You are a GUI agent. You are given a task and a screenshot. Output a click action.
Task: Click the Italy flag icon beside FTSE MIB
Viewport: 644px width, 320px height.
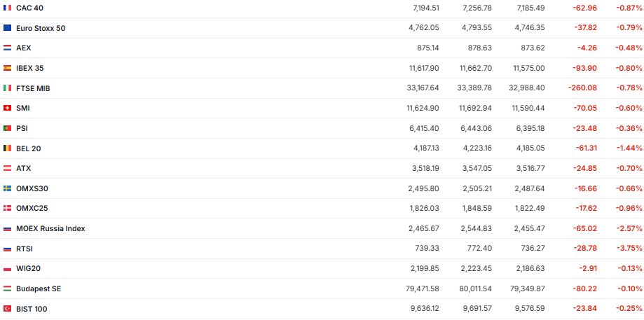pos(7,88)
